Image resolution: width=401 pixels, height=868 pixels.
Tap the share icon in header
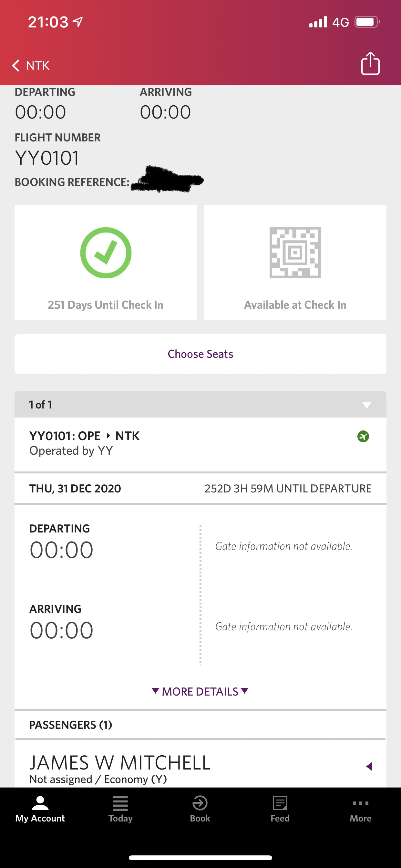tap(370, 63)
